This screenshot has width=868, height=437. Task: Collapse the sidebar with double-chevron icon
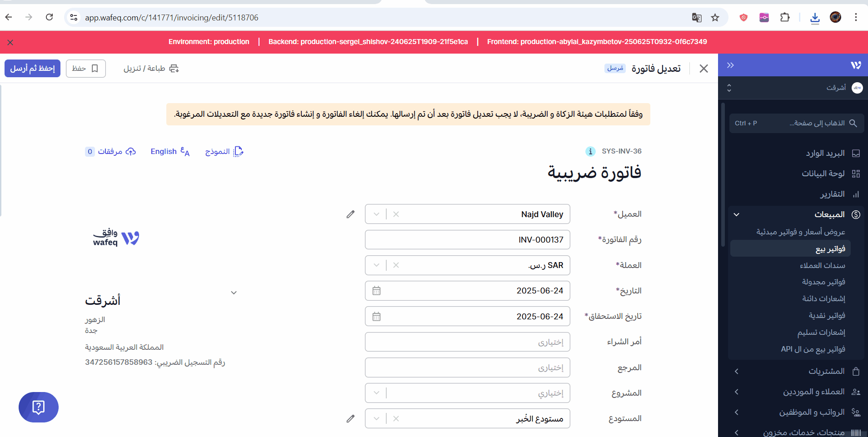(x=730, y=65)
